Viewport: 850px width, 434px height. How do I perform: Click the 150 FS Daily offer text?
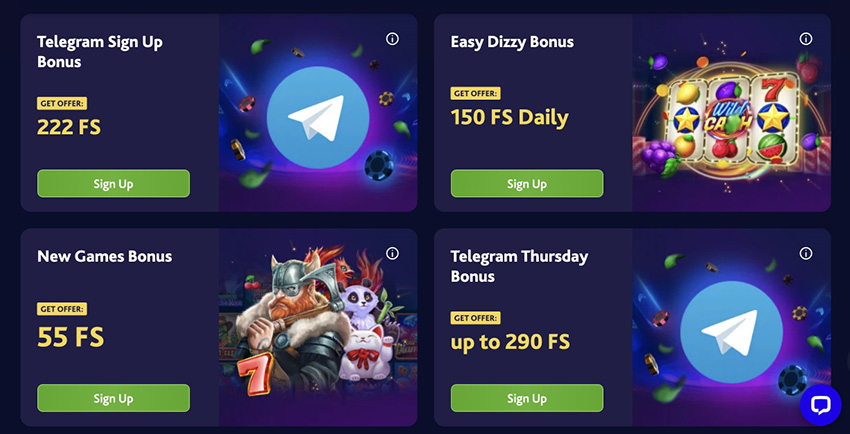pyautogui.click(x=510, y=117)
